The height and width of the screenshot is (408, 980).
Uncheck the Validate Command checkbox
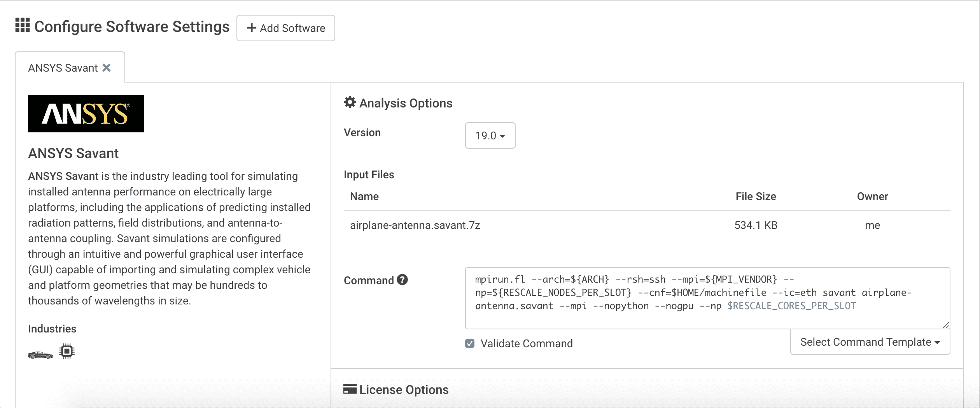(x=470, y=343)
